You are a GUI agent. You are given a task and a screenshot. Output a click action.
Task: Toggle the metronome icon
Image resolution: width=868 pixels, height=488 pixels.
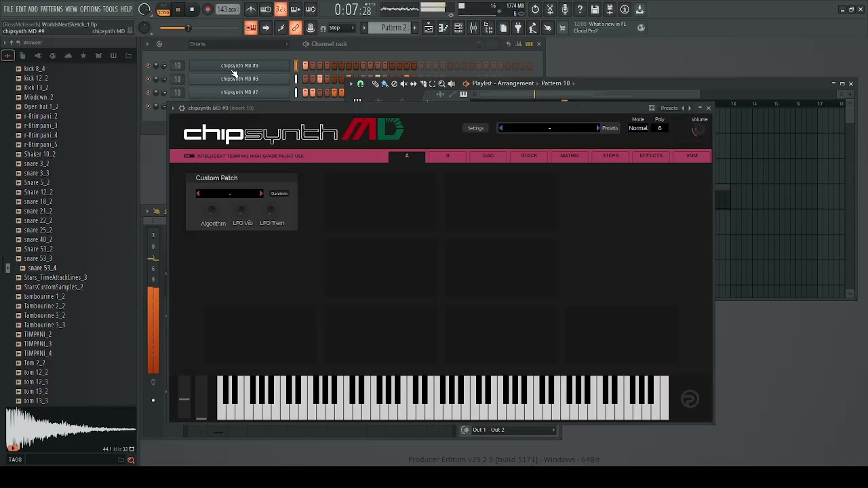pyautogui.click(x=251, y=9)
